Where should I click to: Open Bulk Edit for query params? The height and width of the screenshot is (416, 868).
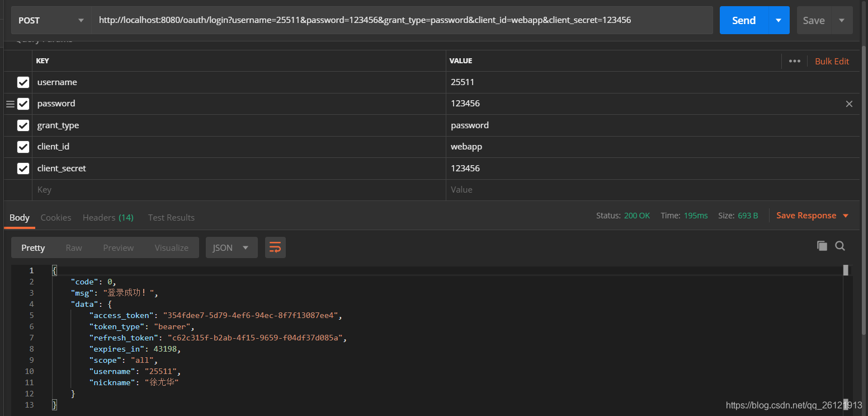pyautogui.click(x=832, y=61)
